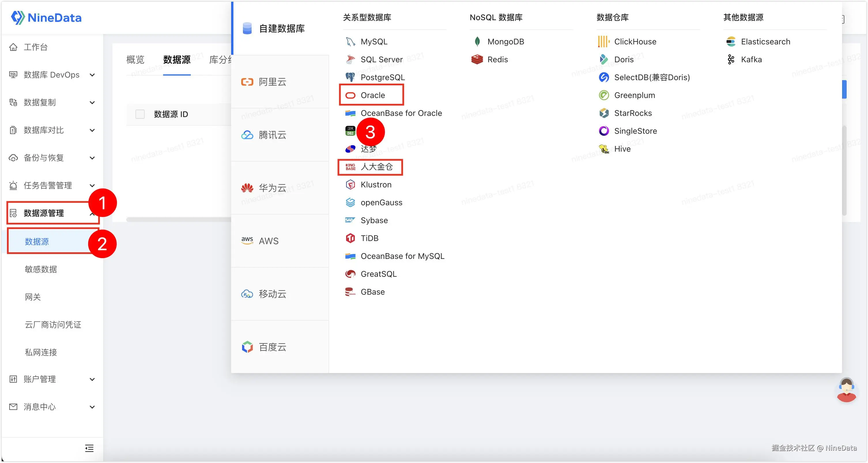Select the 阿里云 provider tab
Screen dimensions: 868x463
272,82
